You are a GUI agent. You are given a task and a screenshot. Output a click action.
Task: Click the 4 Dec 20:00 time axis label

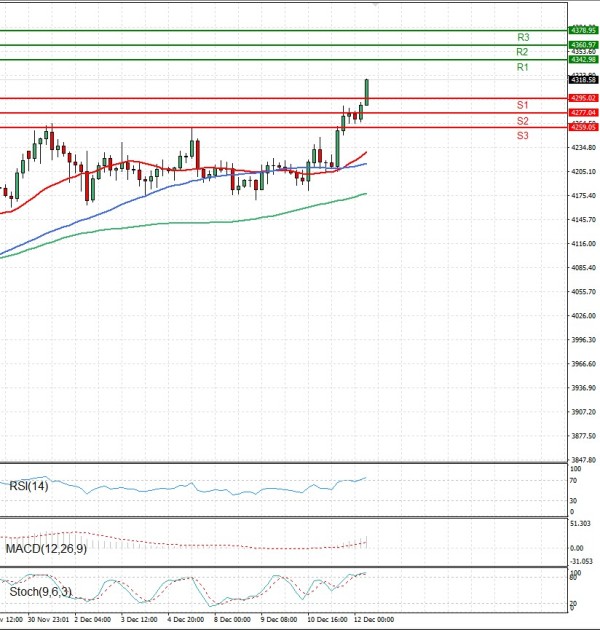tap(186, 620)
